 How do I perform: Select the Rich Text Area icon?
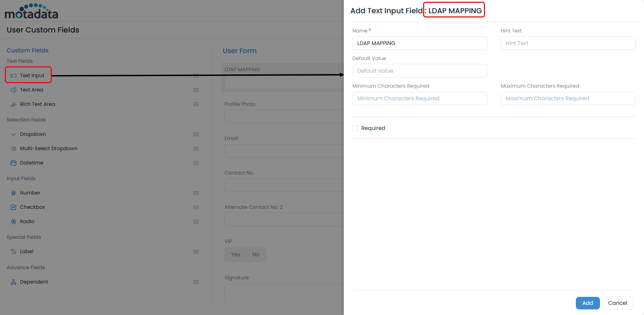point(14,104)
